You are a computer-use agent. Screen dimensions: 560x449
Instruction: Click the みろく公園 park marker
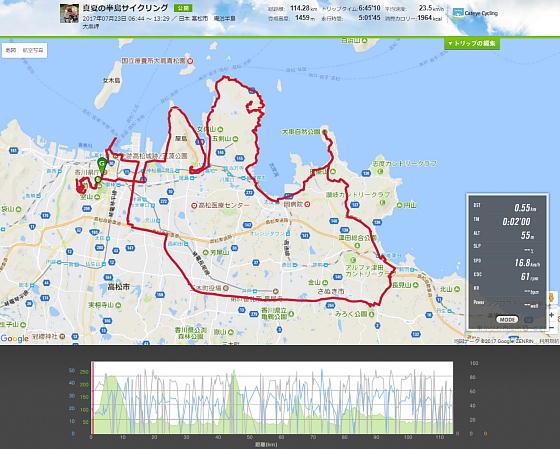pos(371,314)
